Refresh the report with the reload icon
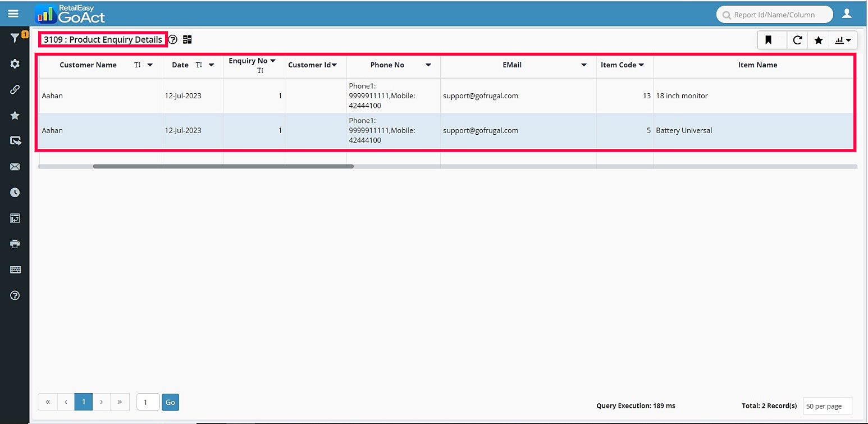 coord(797,40)
